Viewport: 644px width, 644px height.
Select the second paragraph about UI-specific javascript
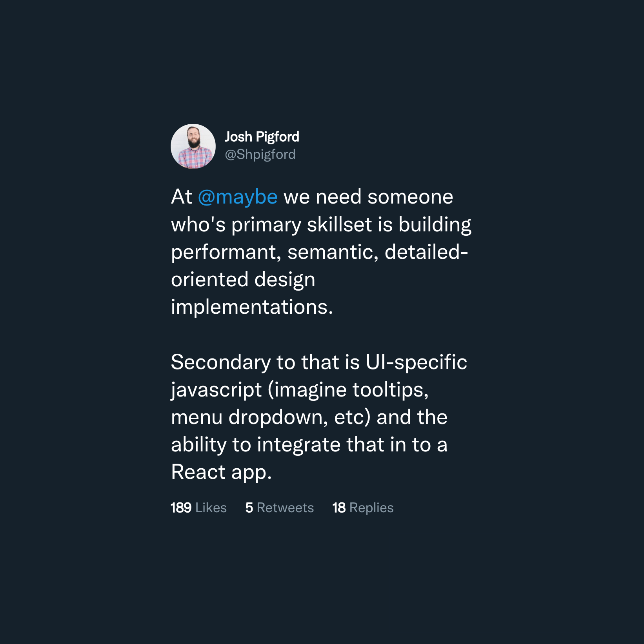click(319, 417)
